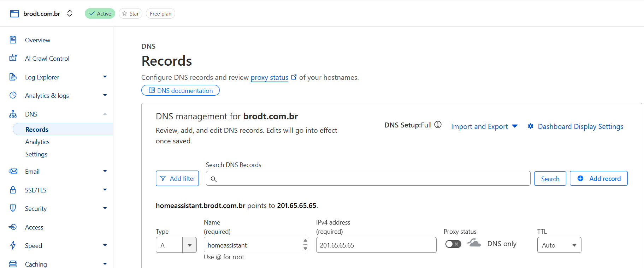Open the record Type dropdown
Viewport: 644px width, 268px height.
pos(189,245)
